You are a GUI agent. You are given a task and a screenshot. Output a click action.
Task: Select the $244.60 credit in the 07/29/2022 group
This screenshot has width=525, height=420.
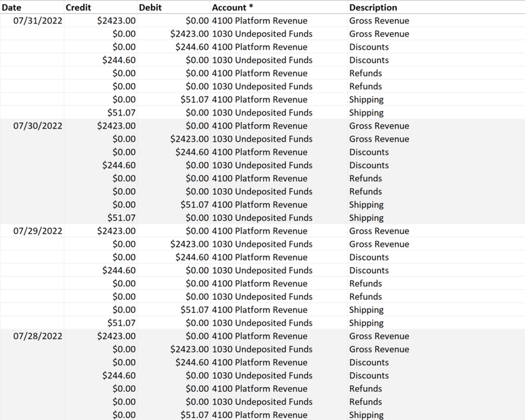(119, 270)
